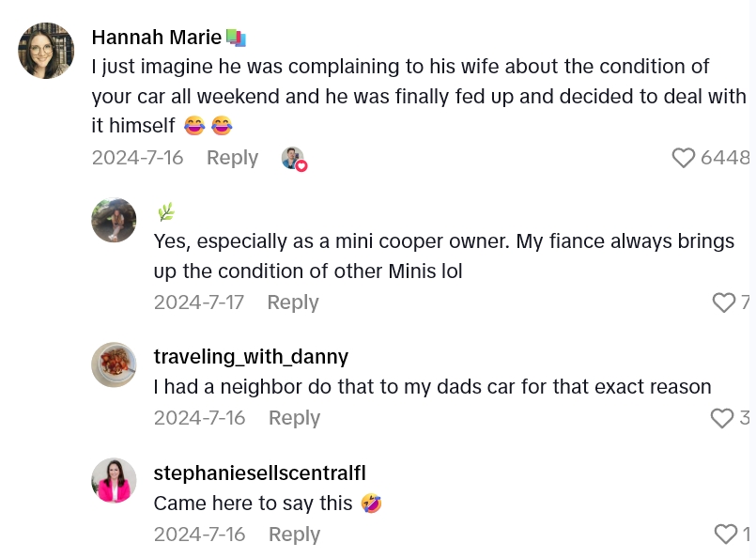The image size is (756, 558).
Task: Click the book-stack emoji beside Hannah Marie
Action: click(x=236, y=38)
